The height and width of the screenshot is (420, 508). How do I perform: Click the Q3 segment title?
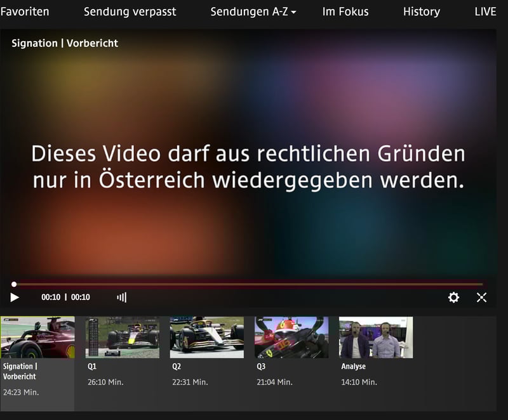[x=261, y=366]
